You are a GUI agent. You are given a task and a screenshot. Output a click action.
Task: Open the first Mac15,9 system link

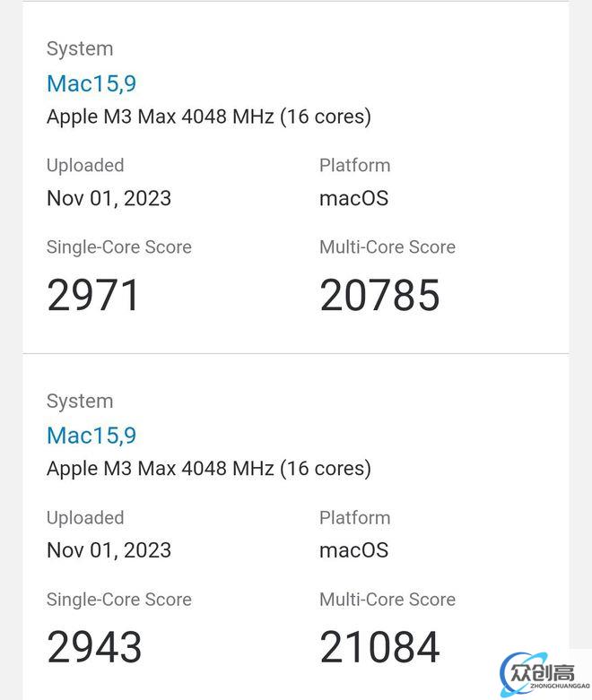point(91,84)
